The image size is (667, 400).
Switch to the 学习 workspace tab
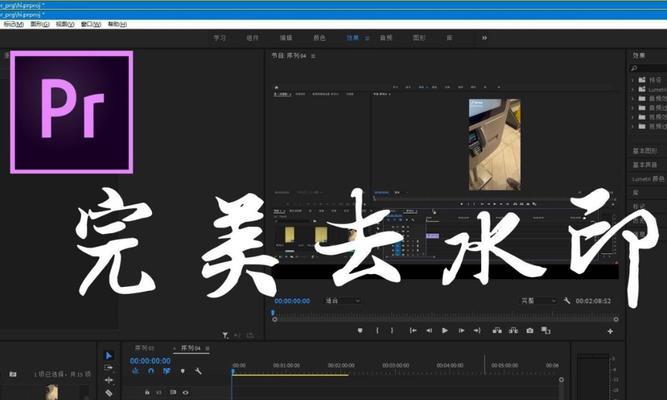[x=219, y=38]
